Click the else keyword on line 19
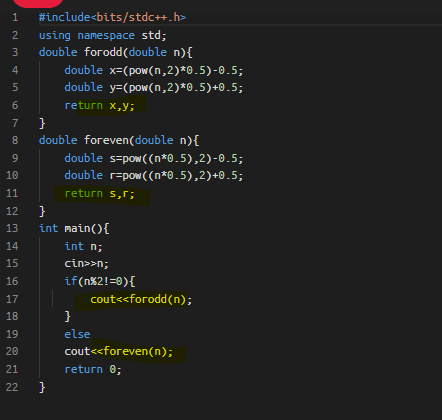Screen dimensions: 442x420 click(77, 334)
